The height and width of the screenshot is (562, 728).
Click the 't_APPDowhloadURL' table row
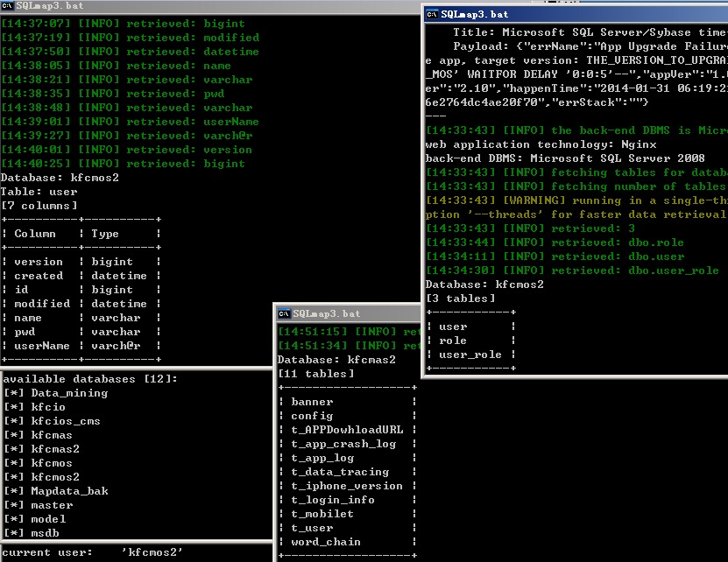coord(347,430)
